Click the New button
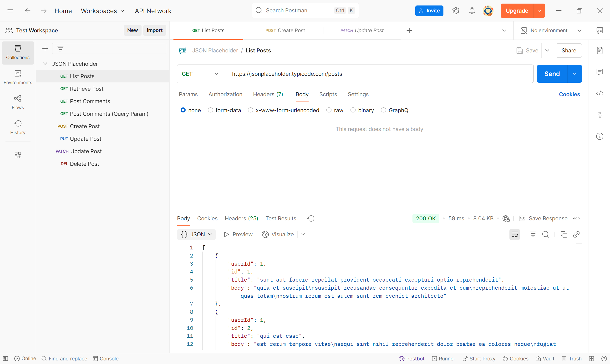This screenshot has width=610, height=364. click(132, 30)
